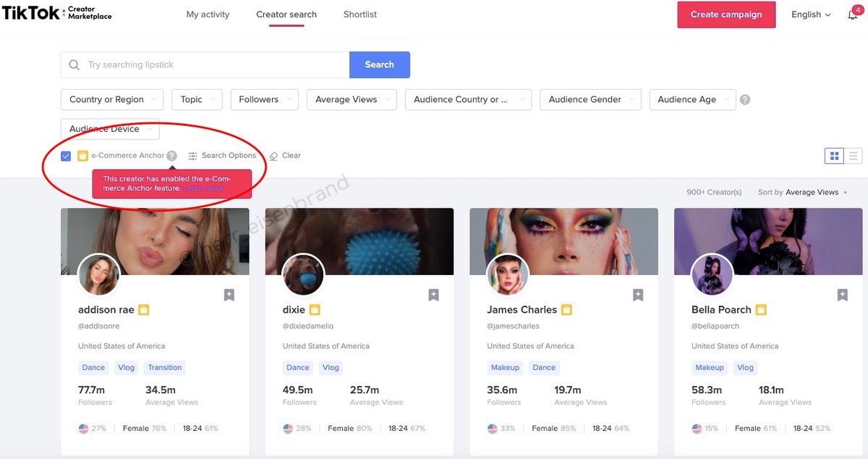Open James Charles' profile avatar
The image size is (868, 459).
(x=508, y=275)
